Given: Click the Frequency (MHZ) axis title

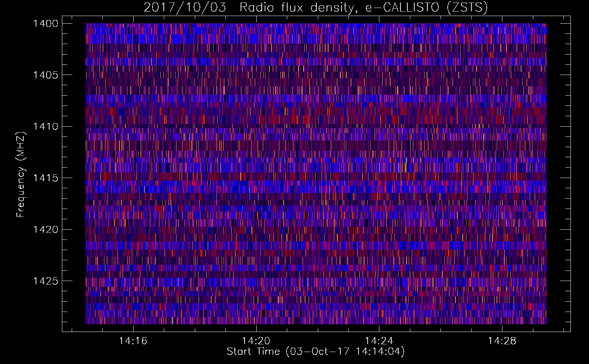Looking at the screenshot, I should pyautogui.click(x=21, y=174).
